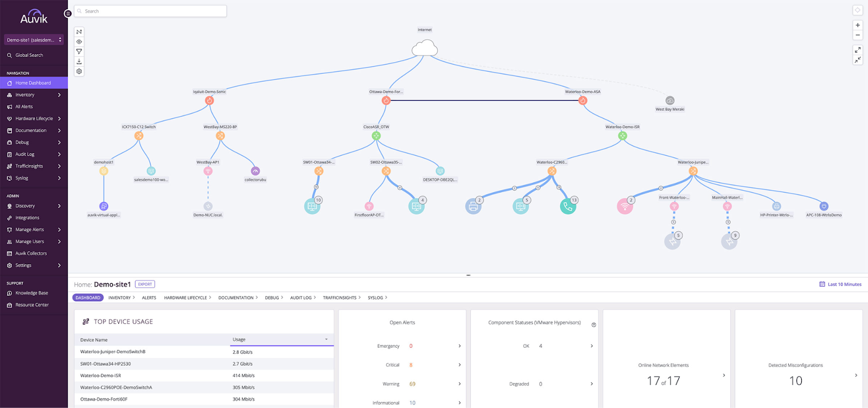Click the HP-Printer-Wtrlo node
868x408 pixels.
pos(776,206)
